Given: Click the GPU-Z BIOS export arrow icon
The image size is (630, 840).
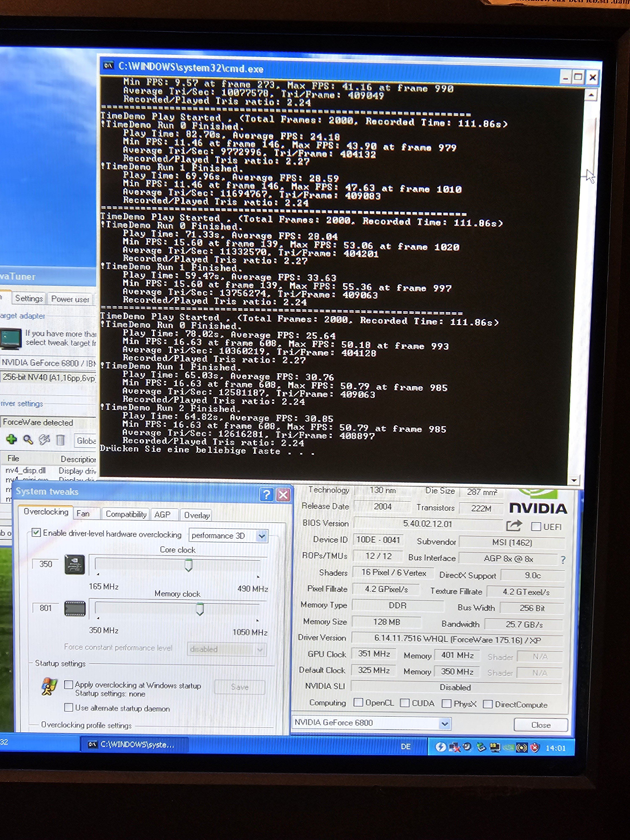Looking at the screenshot, I should [x=513, y=526].
